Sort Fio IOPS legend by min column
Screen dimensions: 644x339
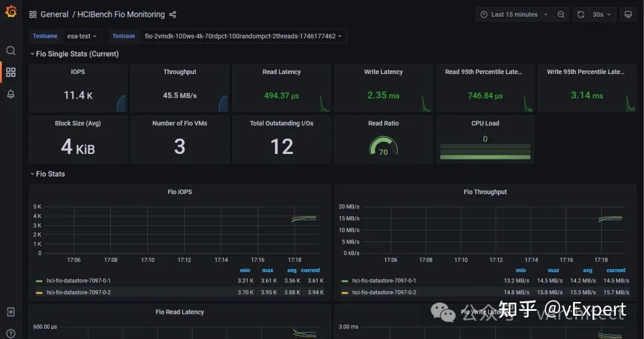click(x=245, y=270)
